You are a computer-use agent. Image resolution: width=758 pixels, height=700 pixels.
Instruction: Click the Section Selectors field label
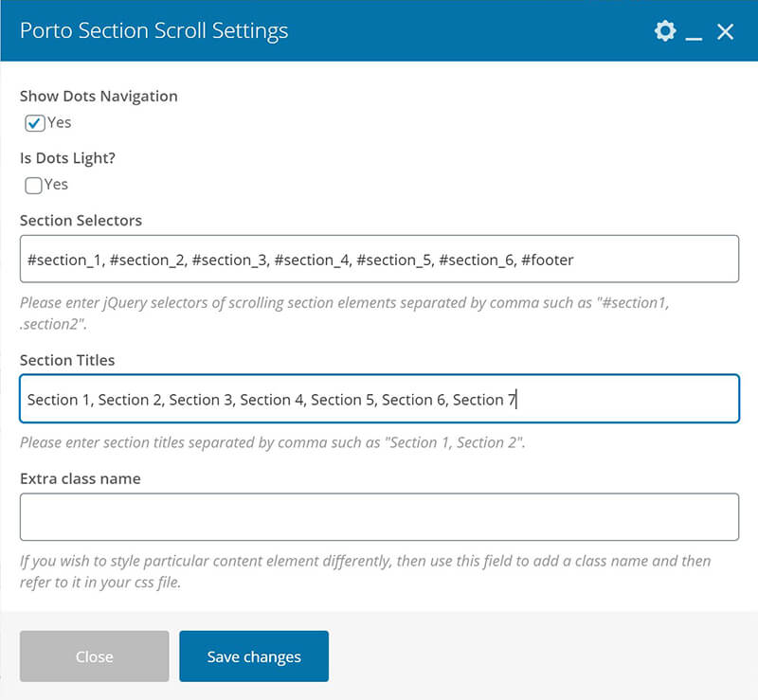[x=81, y=220]
